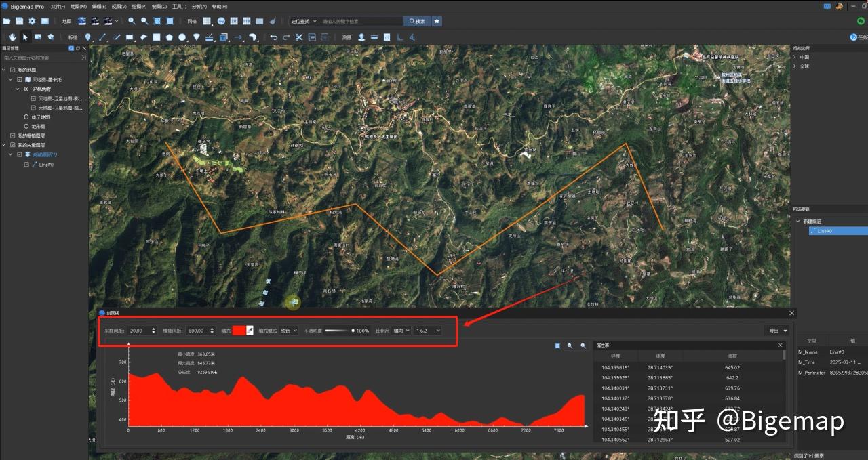Toggle 我的栅格图层 checkbox

(x=12, y=135)
